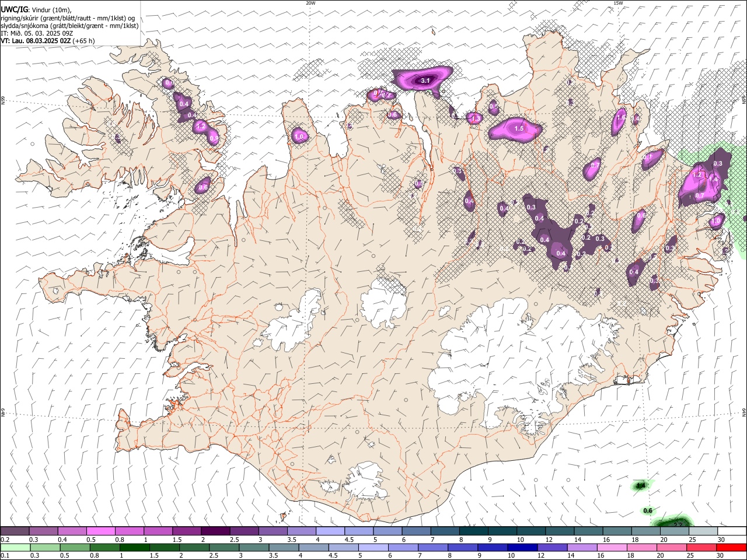Click the darkest purple swatch labeled 2 on top scale
The height and width of the screenshot is (560, 747).
point(215,531)
